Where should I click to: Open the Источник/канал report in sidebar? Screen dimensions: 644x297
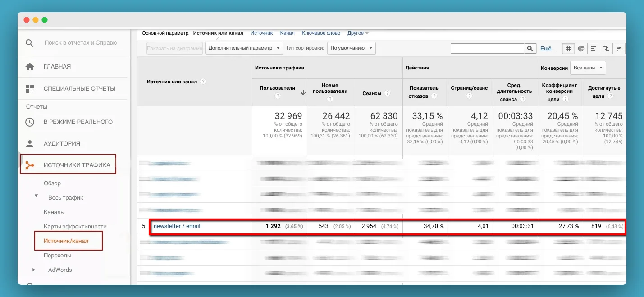pyautogui.click(x=66, y=241)
